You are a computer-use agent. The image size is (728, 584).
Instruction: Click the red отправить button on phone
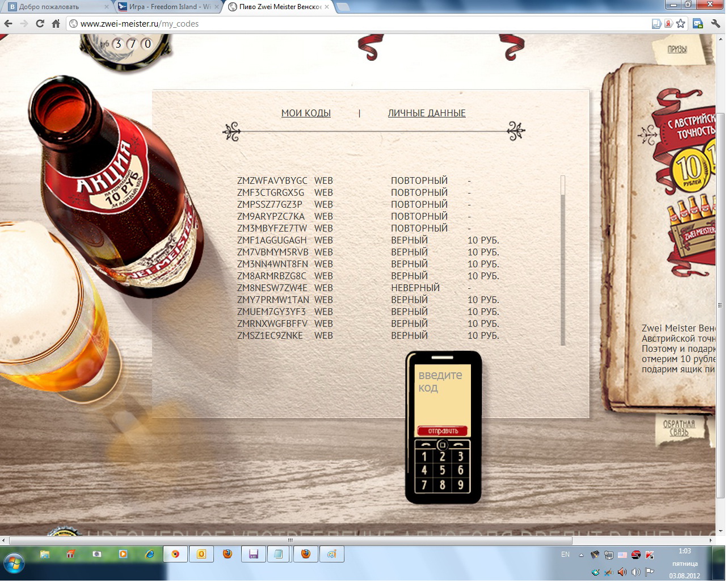point(443,431)
